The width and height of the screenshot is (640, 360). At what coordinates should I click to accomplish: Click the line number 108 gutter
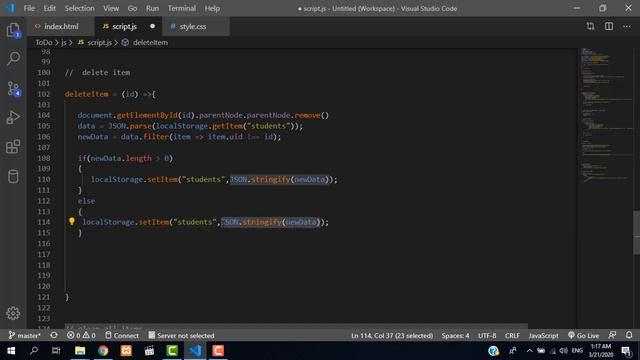pyautogui.click(x=44, y=158)
